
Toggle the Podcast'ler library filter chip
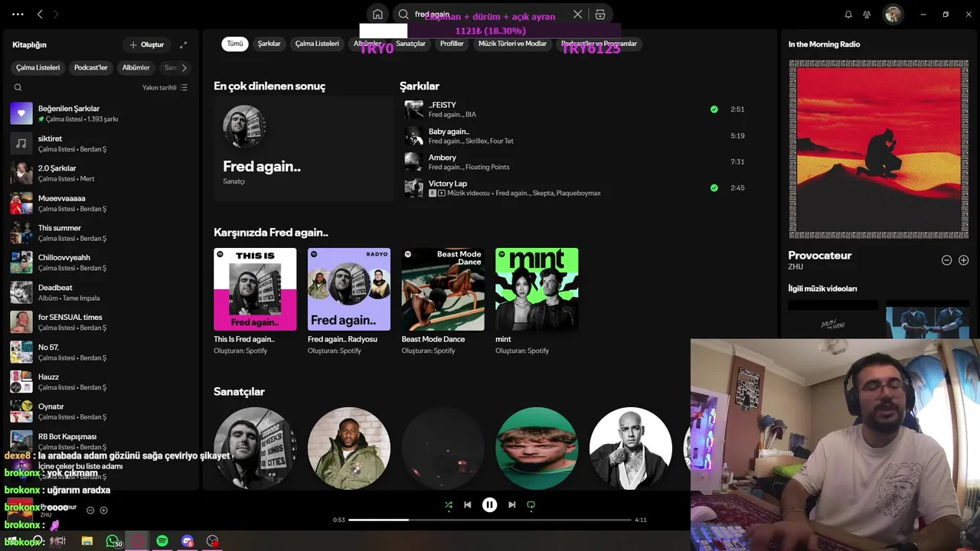90,67
